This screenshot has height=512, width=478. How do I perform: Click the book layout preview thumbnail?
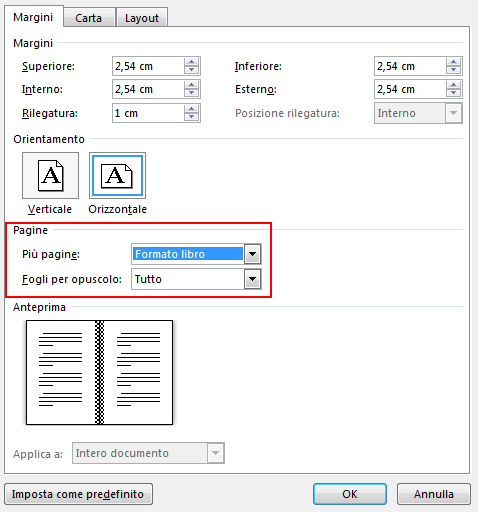tap(99, 372)
